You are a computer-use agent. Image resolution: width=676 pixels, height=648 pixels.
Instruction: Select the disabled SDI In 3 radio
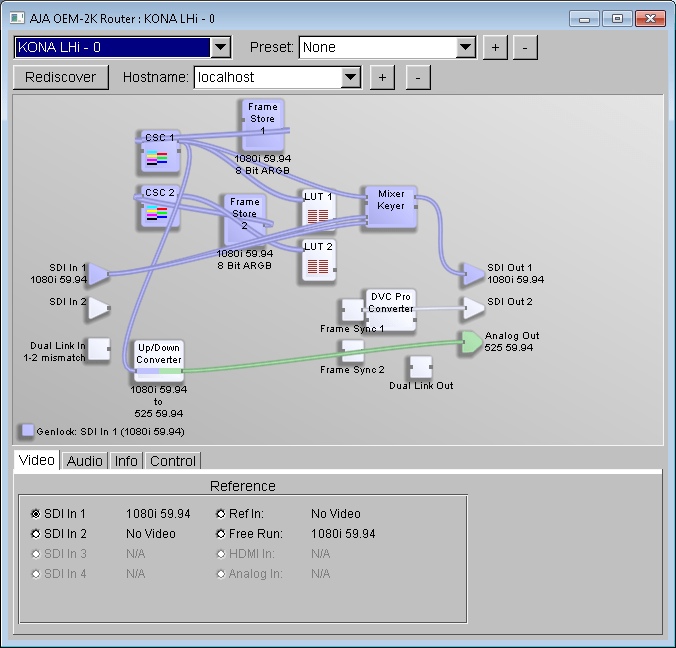[36, 554]
